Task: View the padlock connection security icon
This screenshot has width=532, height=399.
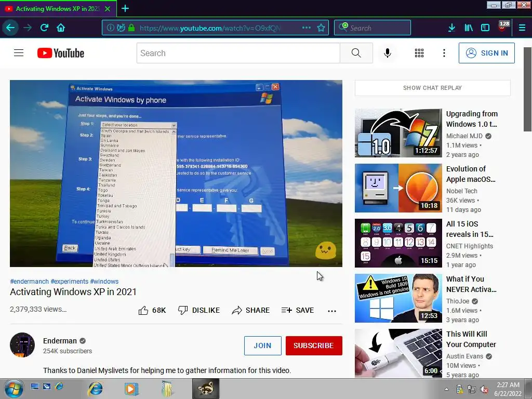Action: tap(131, 28)
